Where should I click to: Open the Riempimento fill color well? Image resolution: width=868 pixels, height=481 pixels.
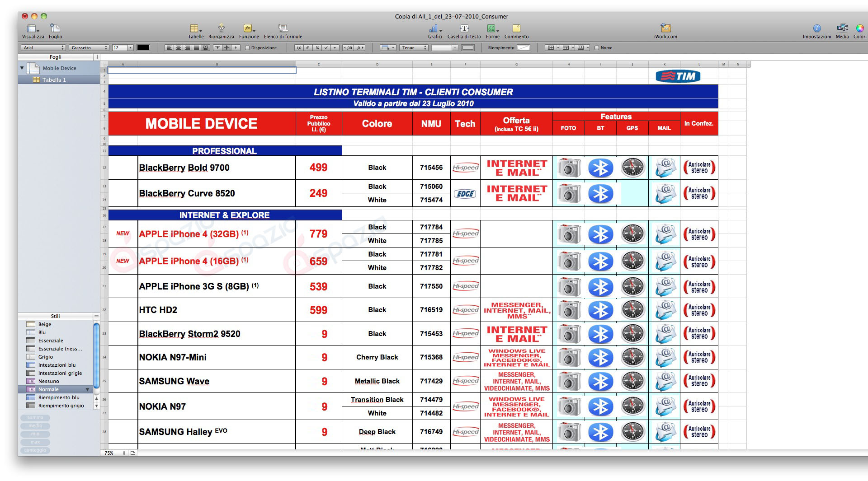[524, 47]
